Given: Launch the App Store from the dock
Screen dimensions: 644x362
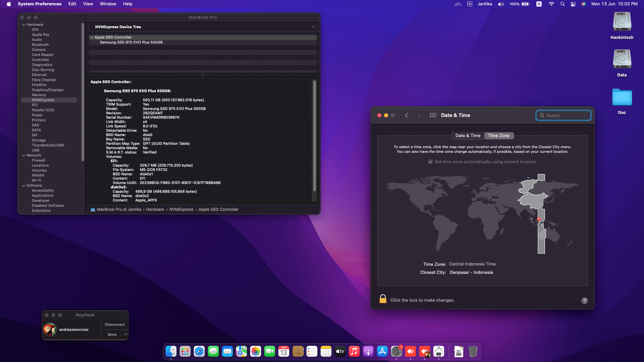Looking at the screenshot, I should (x=382, y=351).
